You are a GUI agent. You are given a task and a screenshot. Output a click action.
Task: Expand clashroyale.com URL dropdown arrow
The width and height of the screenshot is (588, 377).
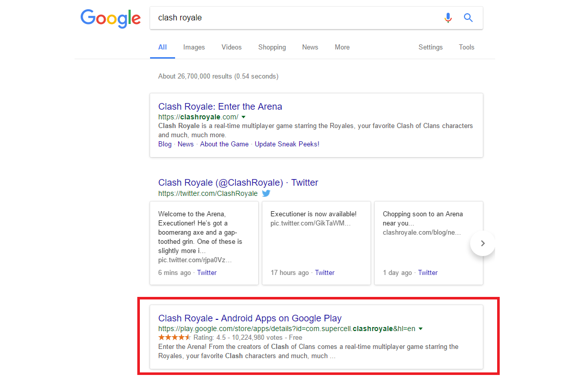coord(243,117)
